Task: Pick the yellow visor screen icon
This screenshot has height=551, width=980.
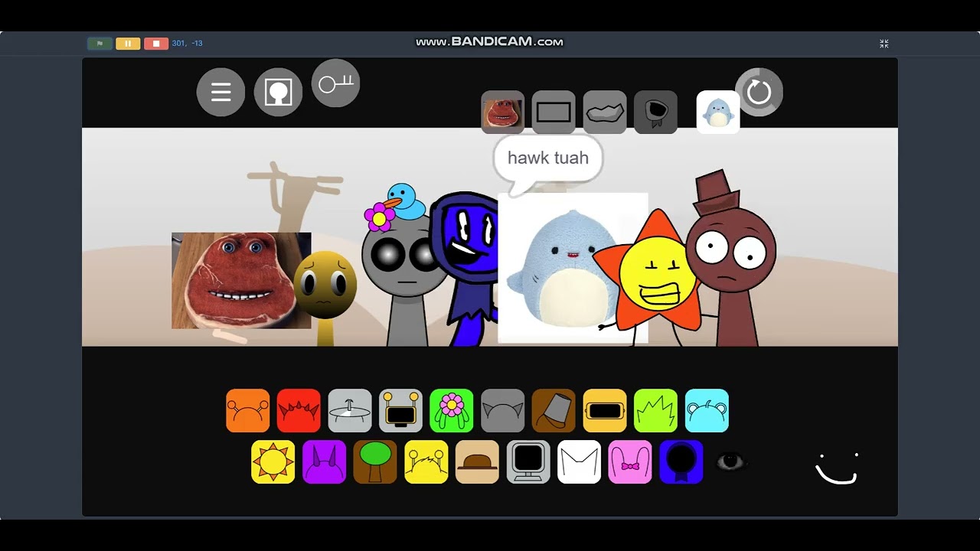Action: 605,411
